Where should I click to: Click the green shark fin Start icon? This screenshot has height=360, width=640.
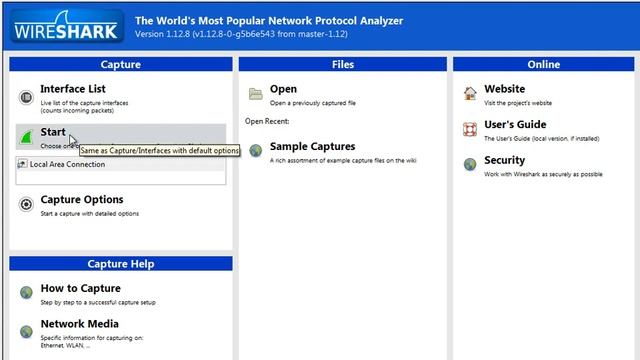[27, 137]
